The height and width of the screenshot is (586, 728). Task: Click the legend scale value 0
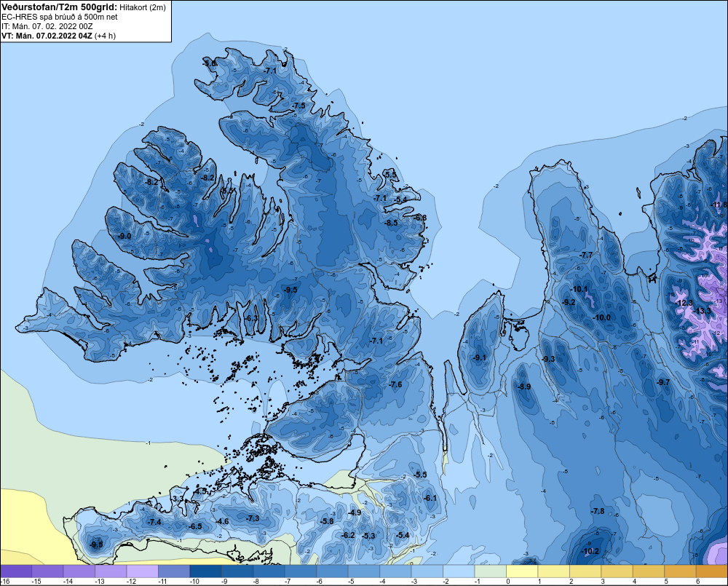[x=508, y=582]
